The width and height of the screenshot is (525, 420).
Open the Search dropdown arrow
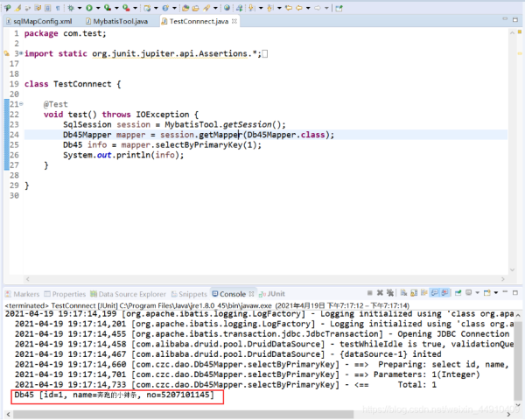click(x=215, y=8)
